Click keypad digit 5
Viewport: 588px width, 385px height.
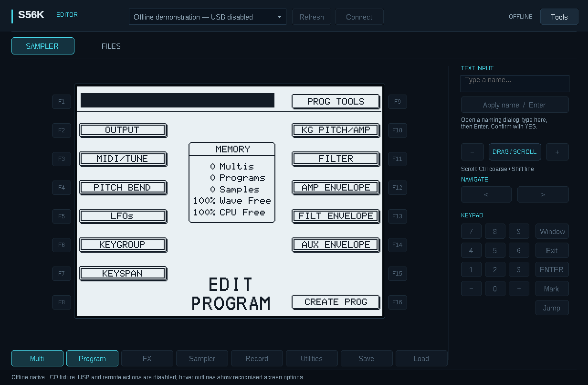[495, 250]
